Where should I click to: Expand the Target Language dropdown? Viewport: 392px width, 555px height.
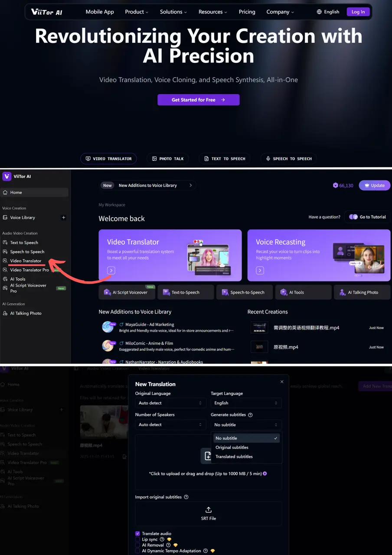click(x=246, y=403)
